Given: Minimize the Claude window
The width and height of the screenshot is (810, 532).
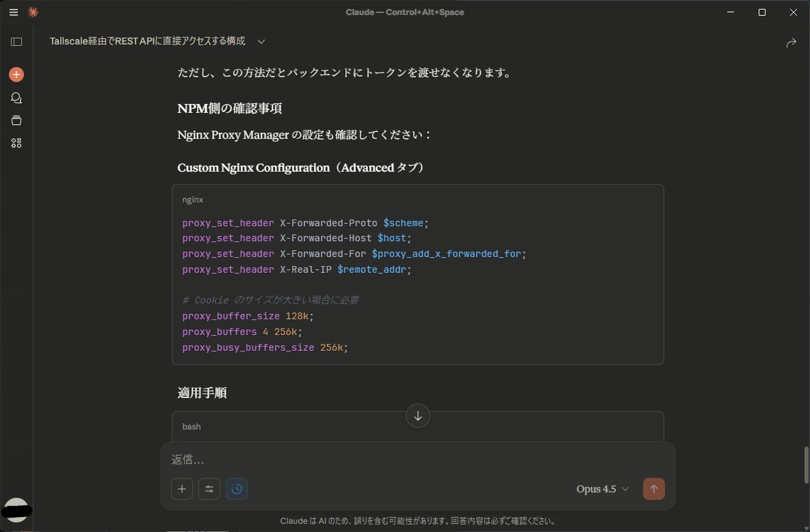Looking at the screenshot, I should (731, 12).
